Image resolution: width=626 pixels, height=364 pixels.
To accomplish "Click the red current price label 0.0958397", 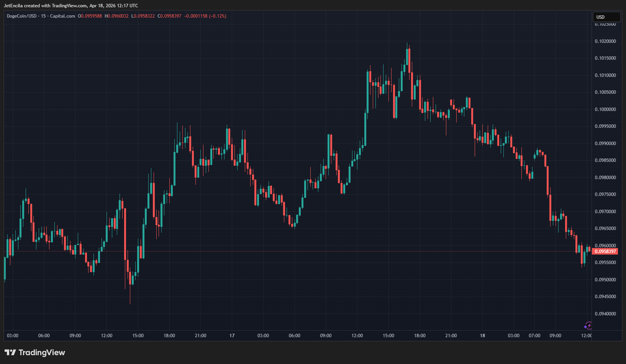I will click(x=605, y=251).
